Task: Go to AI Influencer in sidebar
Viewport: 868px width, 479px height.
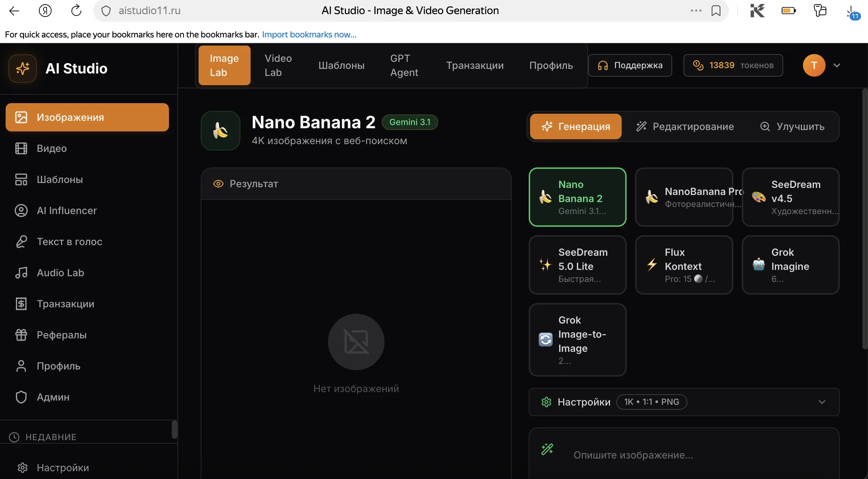Action: pyautogui.click(x=87, y=211)
